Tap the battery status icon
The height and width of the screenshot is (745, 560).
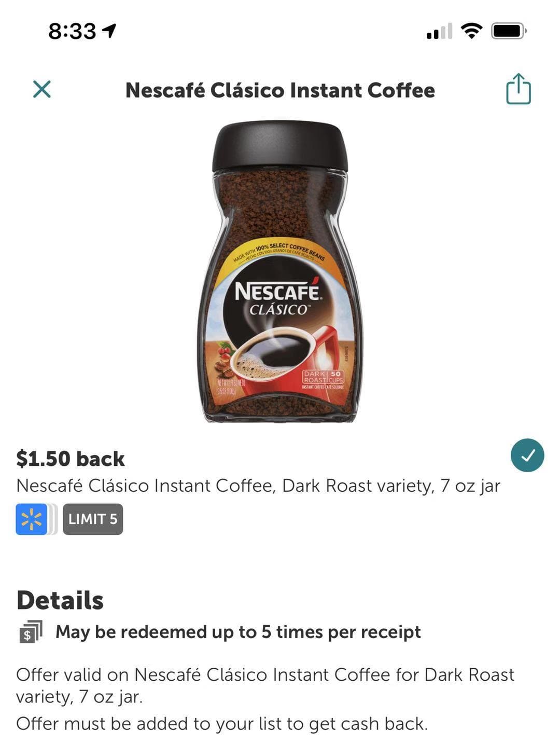click(509, 31)
